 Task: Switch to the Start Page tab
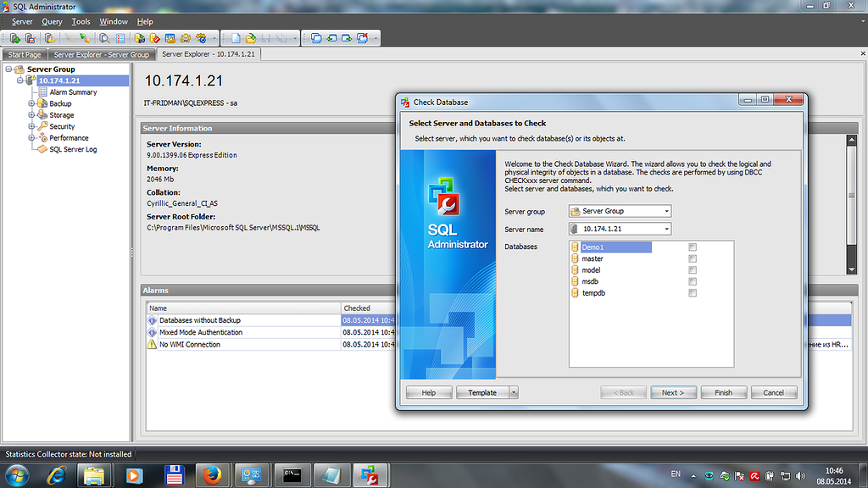25,54
